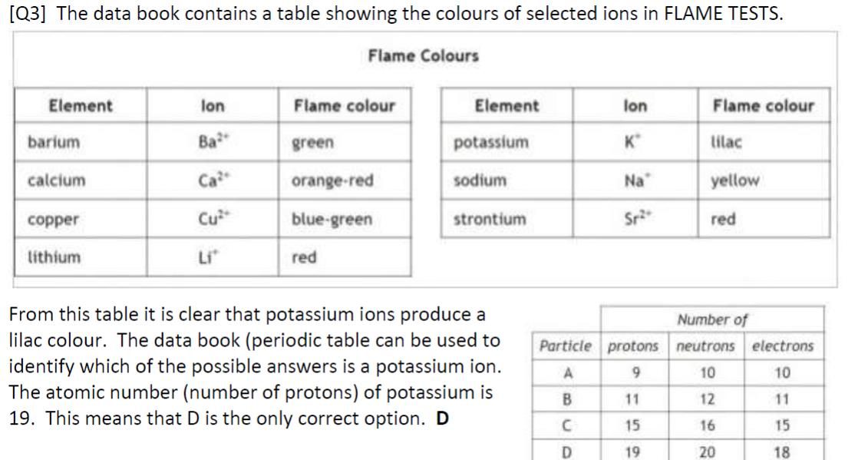Screen dimensions: 868x460
Task: Click the yellow flame colour cell
Action: pos(764,180)
